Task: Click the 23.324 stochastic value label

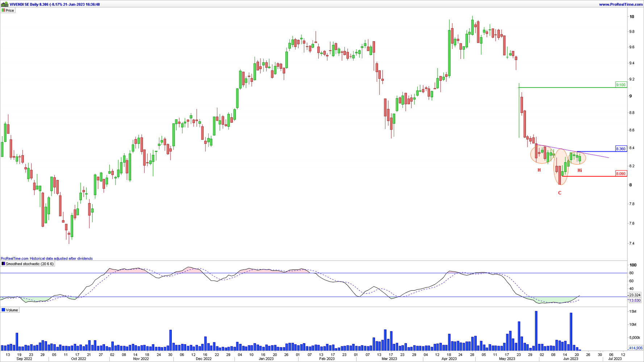Action: point(635,295)
